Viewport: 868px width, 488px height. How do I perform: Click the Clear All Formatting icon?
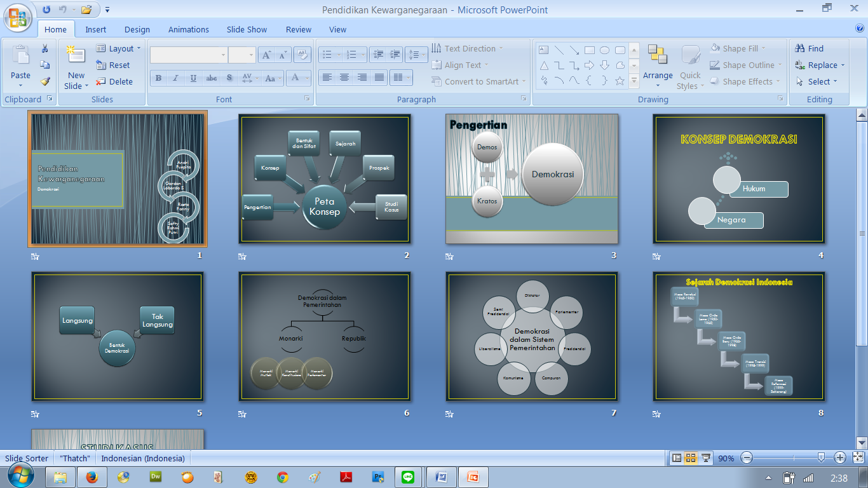[302, 55]
